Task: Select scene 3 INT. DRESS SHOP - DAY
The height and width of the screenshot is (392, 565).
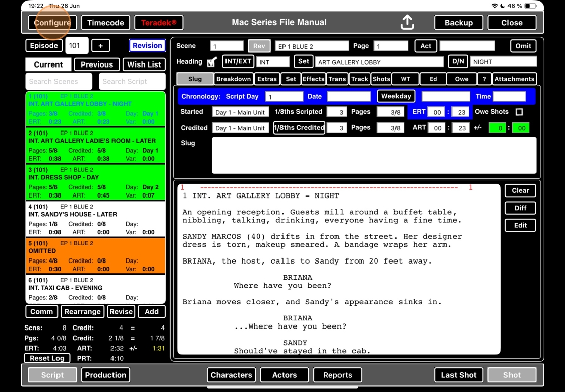Action: coord(96,182)
